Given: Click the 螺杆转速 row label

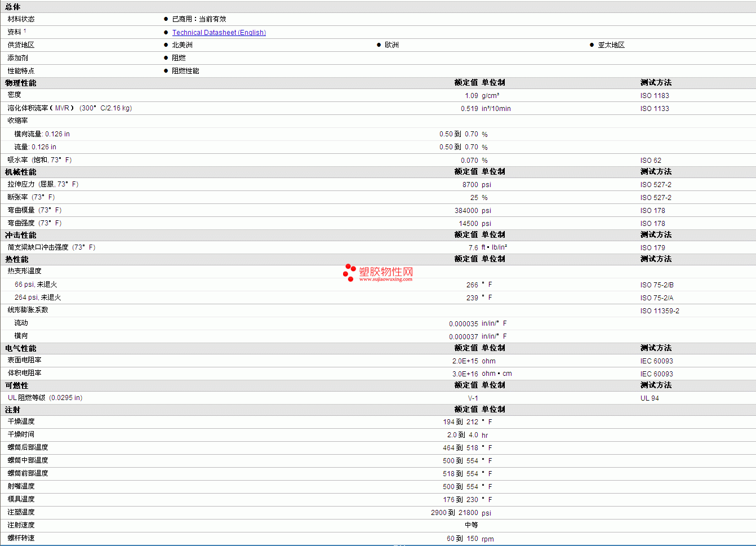Looking at the screenshot, I should point(21,538).
